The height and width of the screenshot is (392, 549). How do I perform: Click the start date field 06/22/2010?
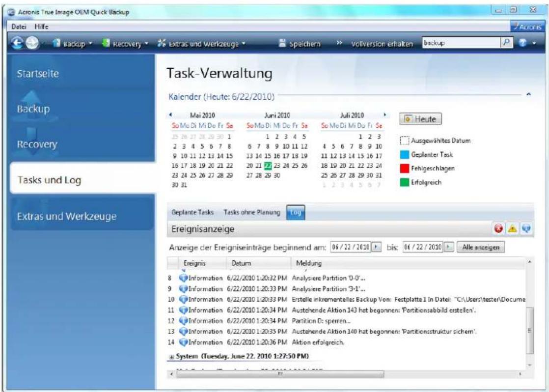pyautogui.click(x=351, y=247)
